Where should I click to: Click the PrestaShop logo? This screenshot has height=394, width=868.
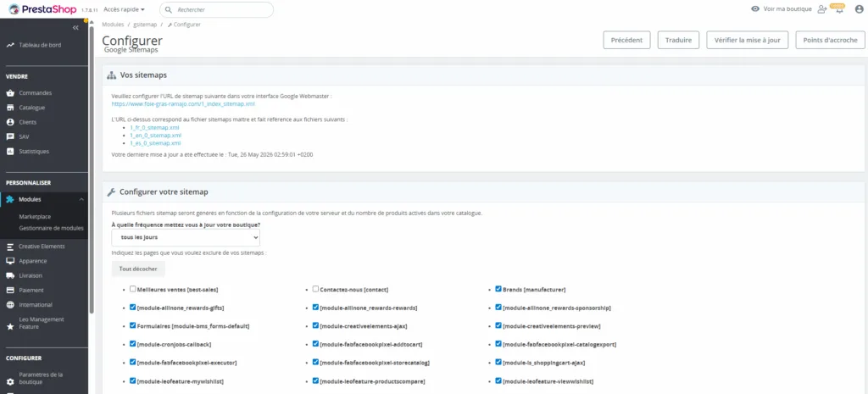tap(42, 9)
